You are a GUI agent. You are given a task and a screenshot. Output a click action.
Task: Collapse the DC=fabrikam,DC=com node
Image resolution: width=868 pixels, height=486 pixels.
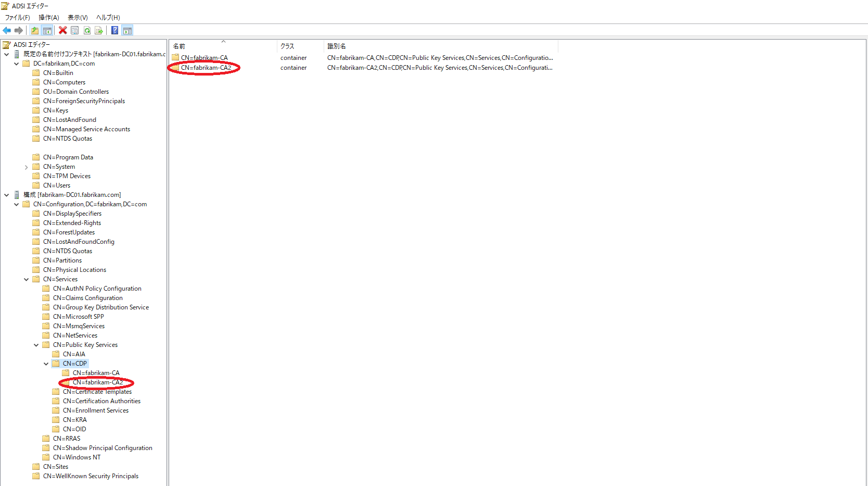tap(16, 64)
